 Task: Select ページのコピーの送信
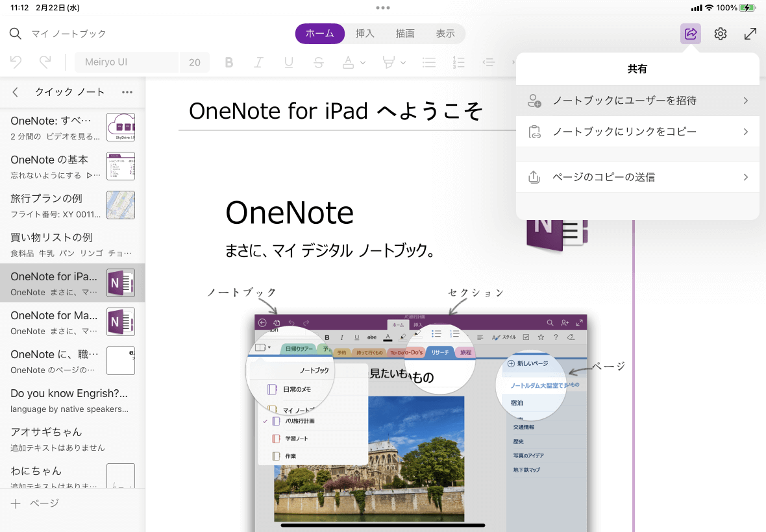point(637,177)
